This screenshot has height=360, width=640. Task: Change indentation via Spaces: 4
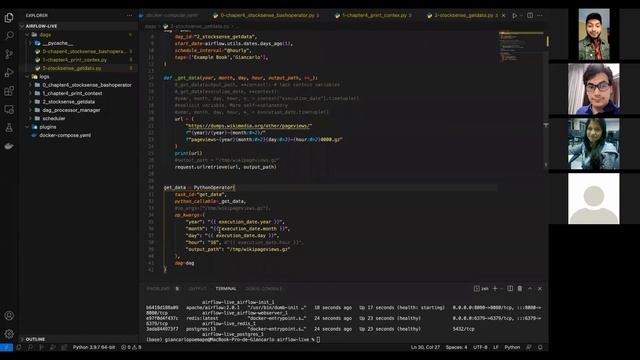pyautogui.click(x=456, y=347)
